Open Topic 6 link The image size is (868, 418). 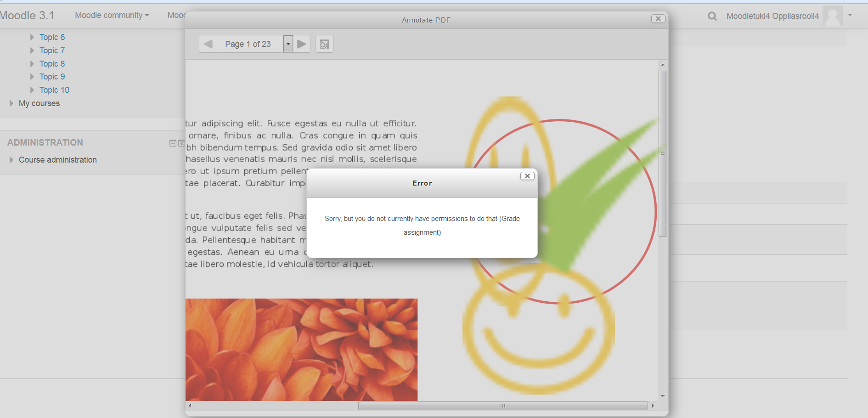point(52,37)
